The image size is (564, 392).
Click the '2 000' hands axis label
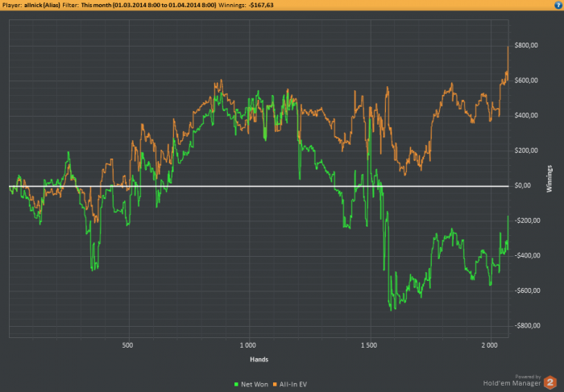pos(489,345)
